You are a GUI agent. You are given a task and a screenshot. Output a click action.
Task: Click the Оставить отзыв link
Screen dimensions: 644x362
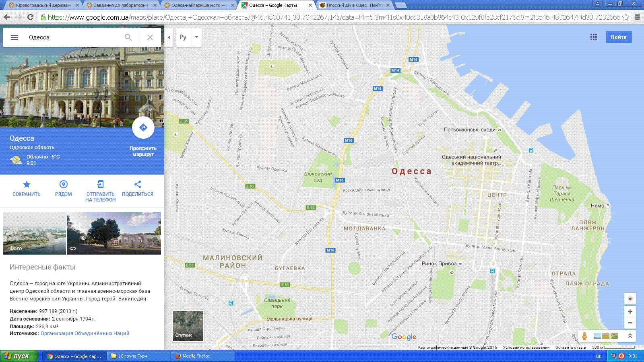[x=570, y=348]
